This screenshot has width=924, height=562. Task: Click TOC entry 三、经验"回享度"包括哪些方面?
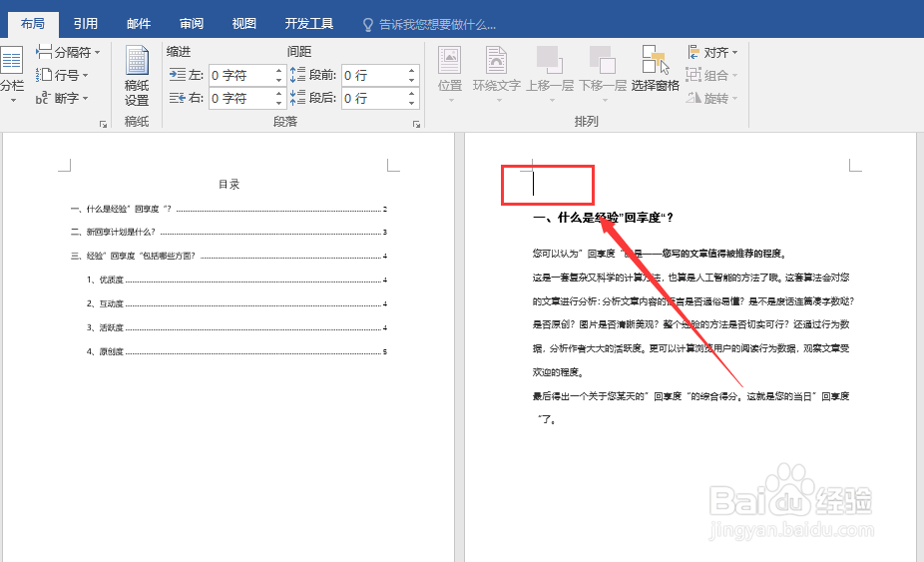pos(229,256)
